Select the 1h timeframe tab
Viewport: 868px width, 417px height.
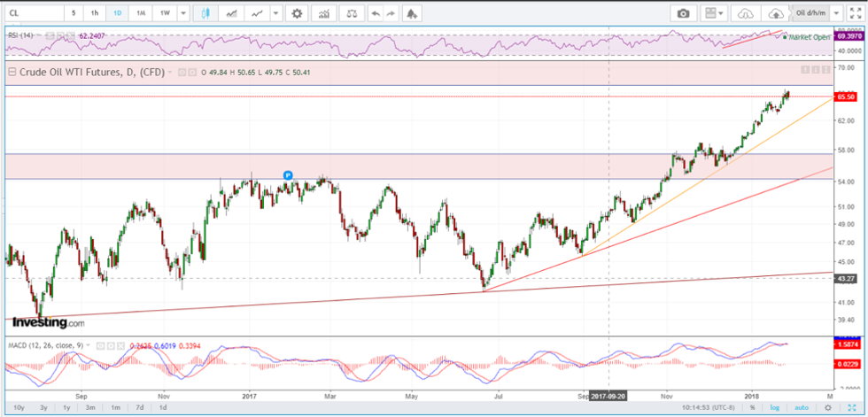pyautogui.click(x=95, y=13)
